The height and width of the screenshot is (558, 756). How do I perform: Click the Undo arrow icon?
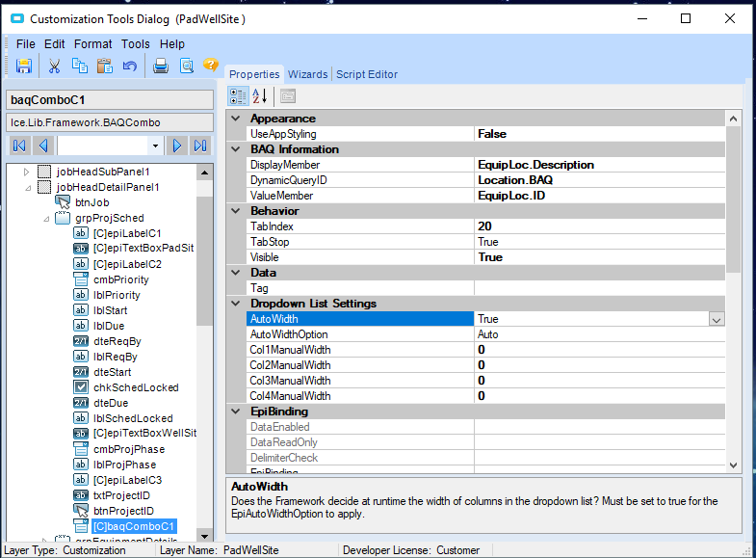coord(129,66)
